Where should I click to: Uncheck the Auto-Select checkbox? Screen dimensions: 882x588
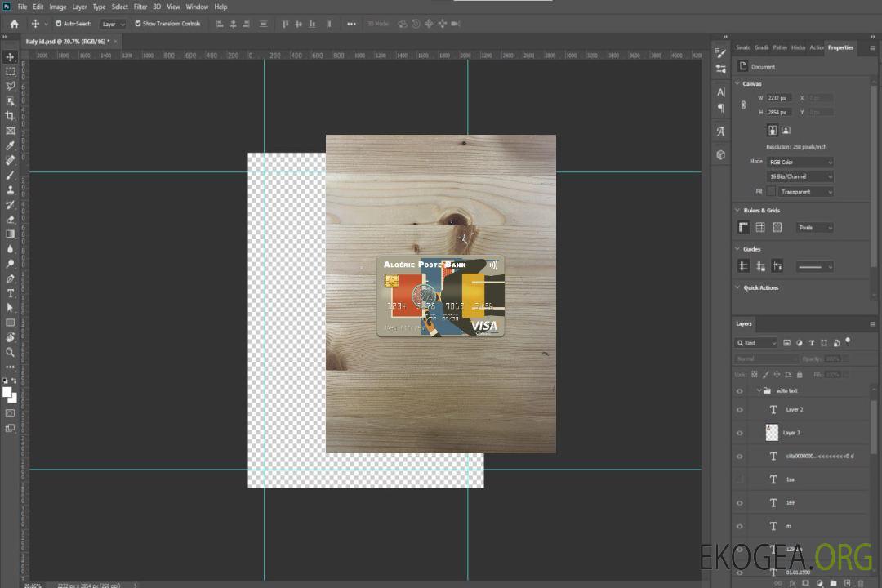pos(59,24)
